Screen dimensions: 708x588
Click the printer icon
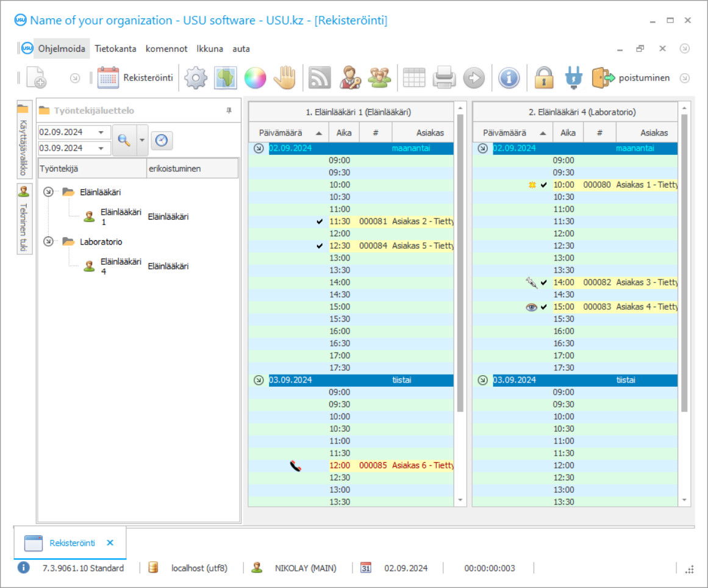(444, 77)
